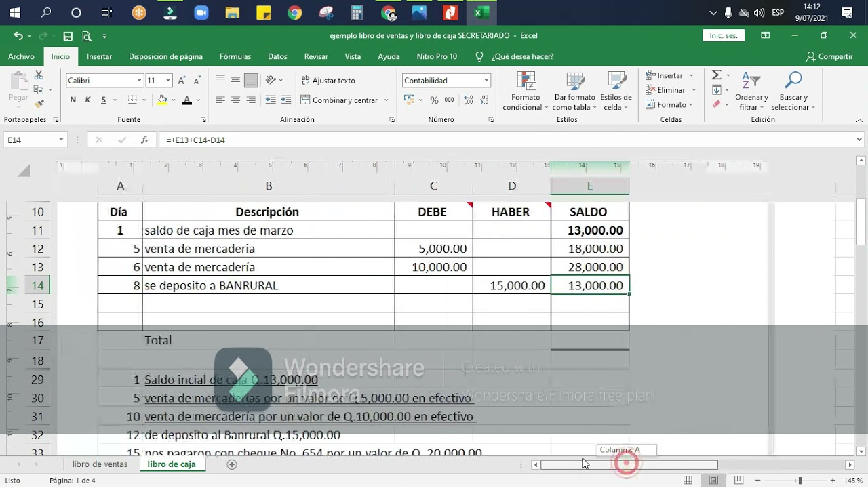Open the Calibri font name dropdown
Image resolution: width=868 pixels, height=488 pixels.
139,81
